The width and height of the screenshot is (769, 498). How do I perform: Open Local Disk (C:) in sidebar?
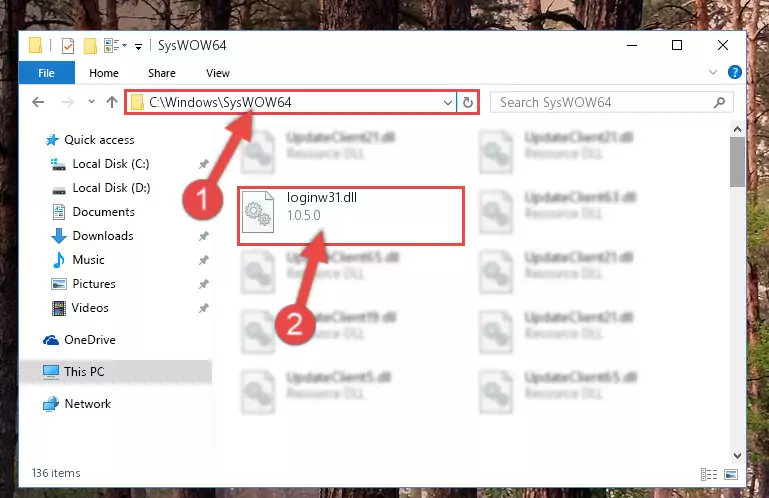pos(110,164)
